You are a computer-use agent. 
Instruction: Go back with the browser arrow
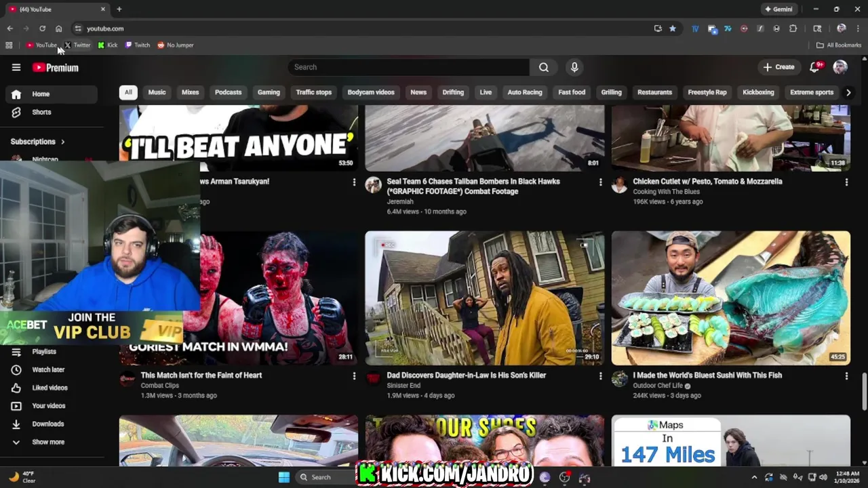(9, 28)
